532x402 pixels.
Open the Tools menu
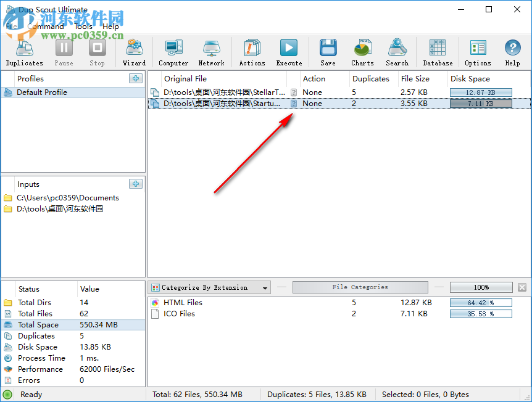83,26
